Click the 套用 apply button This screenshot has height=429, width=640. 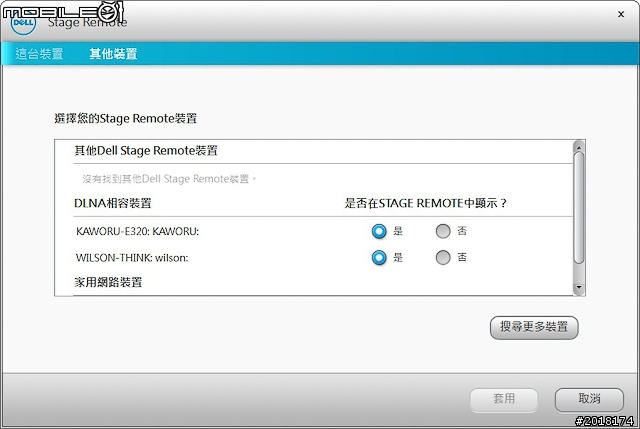pos(504,400)
